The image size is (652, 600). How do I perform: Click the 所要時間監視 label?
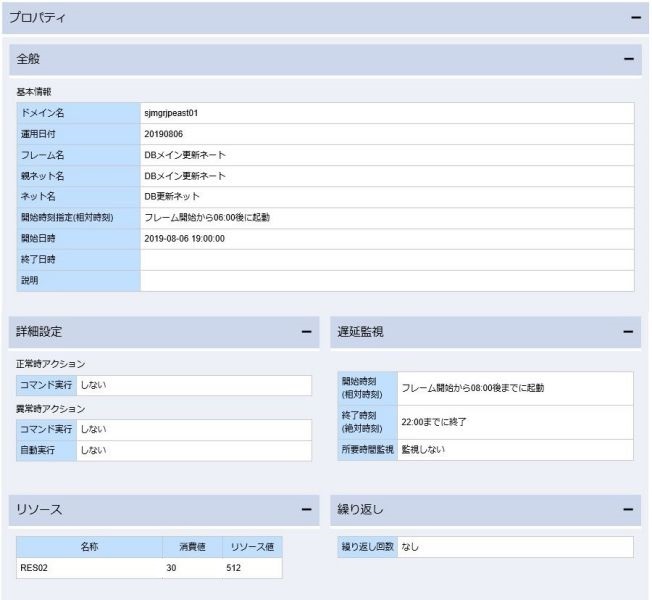click(368, 449)
